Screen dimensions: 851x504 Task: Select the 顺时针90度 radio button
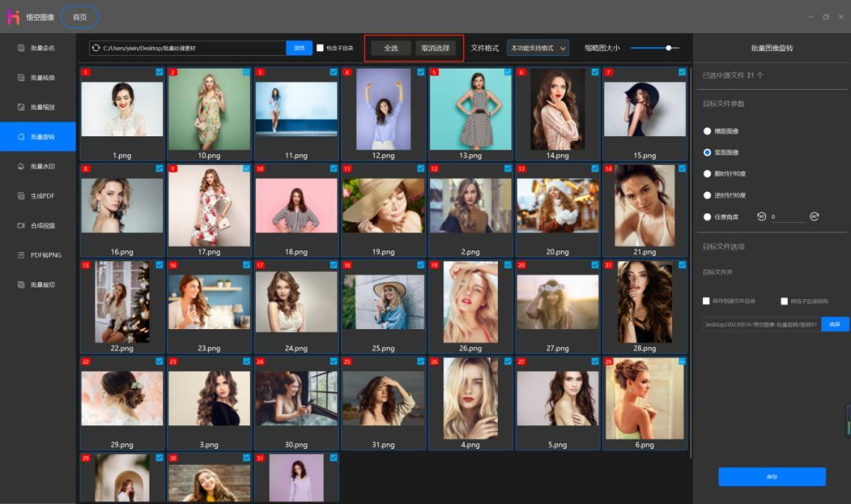click(707, 173)
